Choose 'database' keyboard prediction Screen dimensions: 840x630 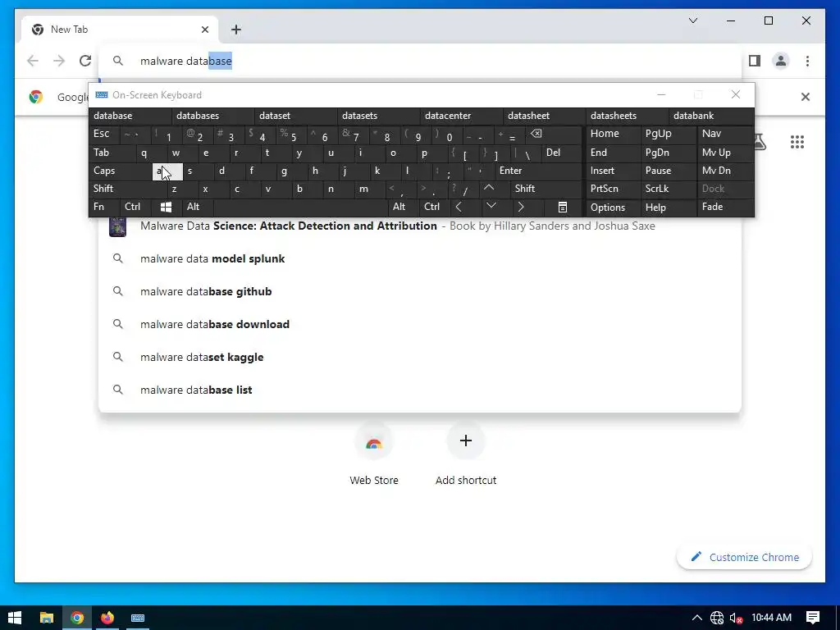tap(130, 116)
